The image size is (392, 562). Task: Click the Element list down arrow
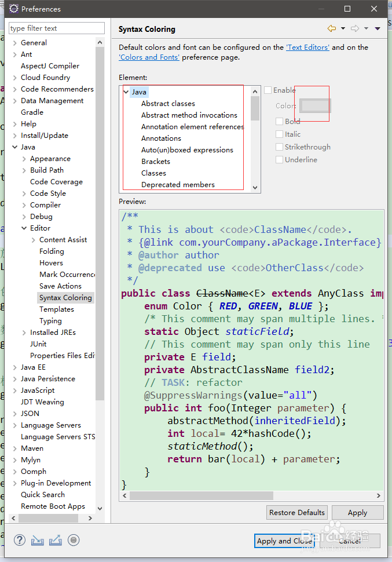tap(255, 188)
